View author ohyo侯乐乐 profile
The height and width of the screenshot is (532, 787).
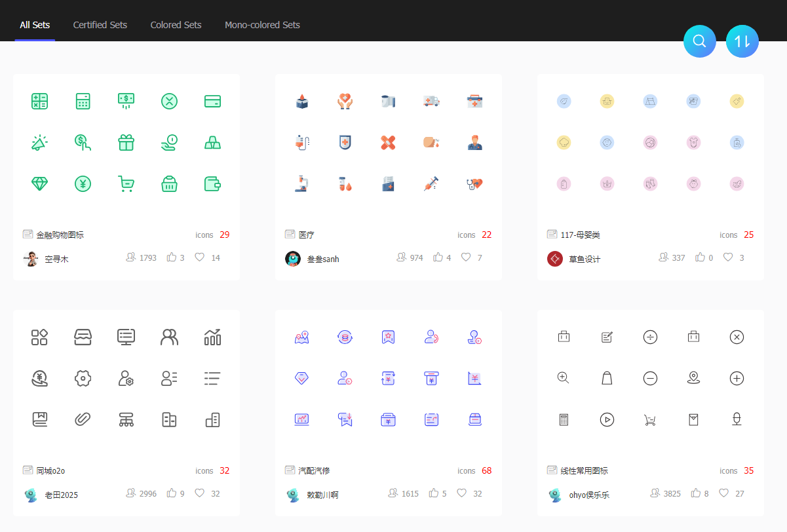(589, 495)
